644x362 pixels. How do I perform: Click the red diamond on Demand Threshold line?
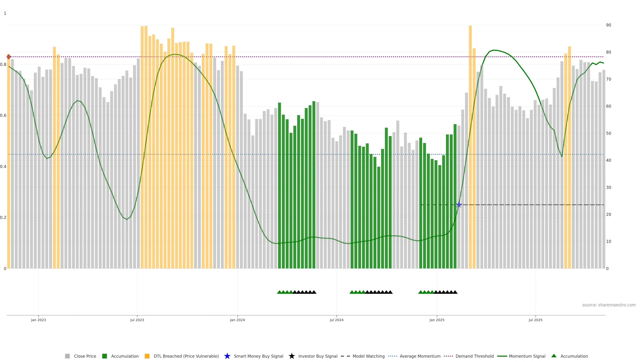point(9,57)
